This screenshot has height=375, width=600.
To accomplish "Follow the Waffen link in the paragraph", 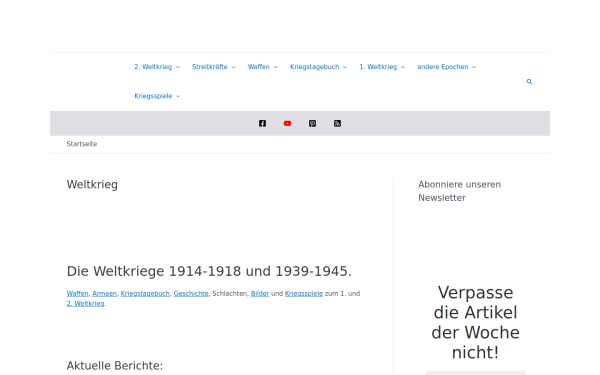I will 77,293.
